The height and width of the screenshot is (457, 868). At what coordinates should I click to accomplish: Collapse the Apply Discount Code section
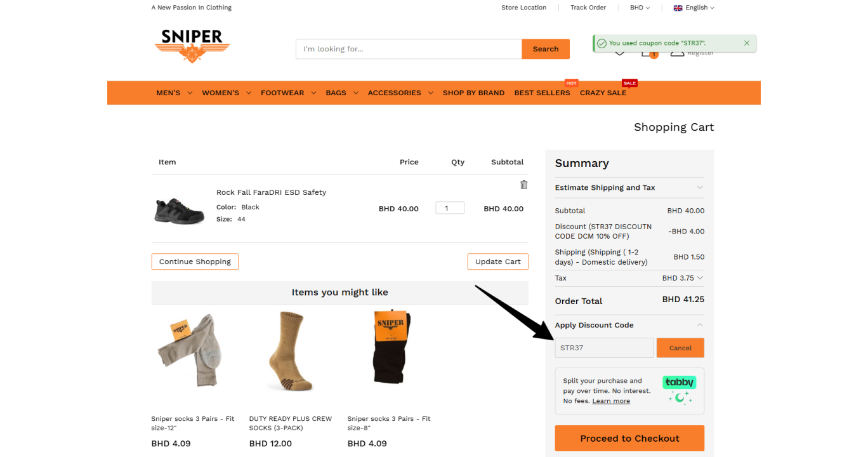tap(629, 325)
